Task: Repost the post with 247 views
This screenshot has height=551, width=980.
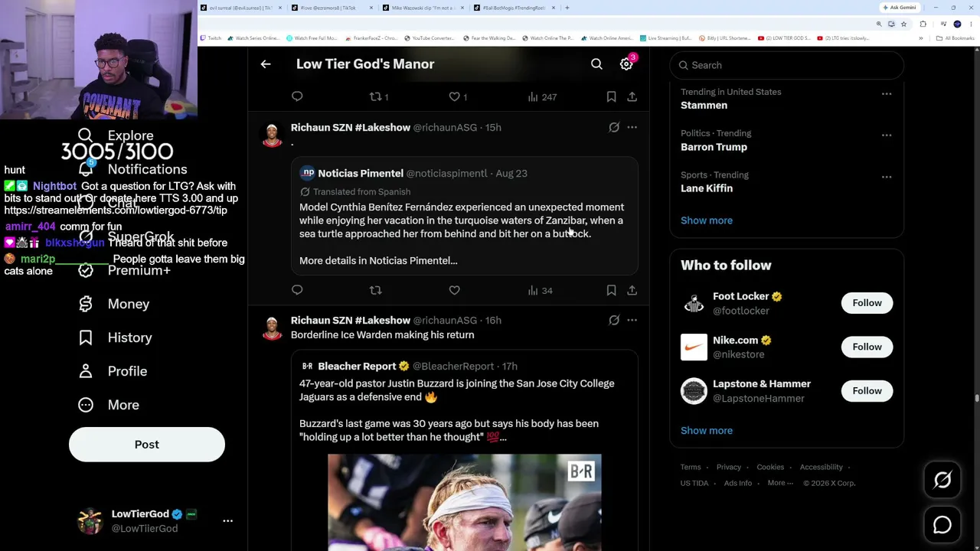Action: coord(379,96)
